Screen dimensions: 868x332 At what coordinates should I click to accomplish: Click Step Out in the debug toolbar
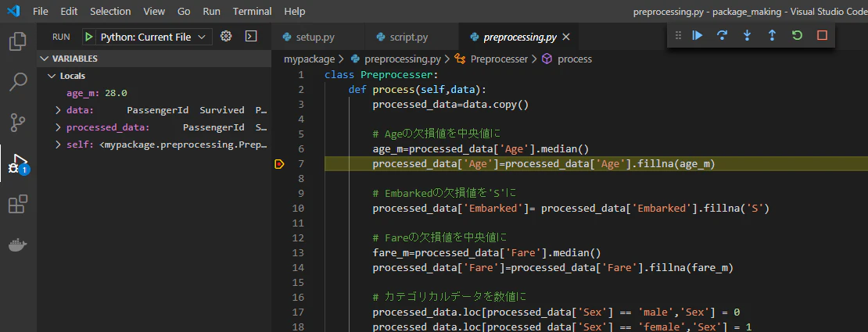pos(773,35)
